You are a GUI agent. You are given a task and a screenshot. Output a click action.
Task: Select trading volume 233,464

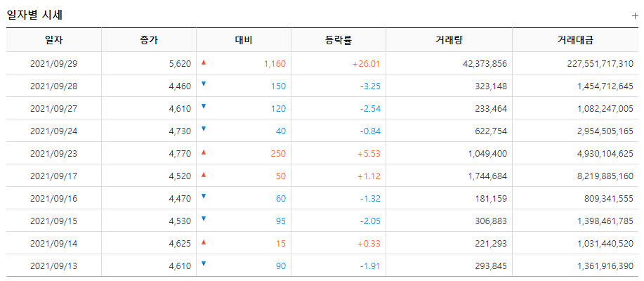click(x=490, y=109)
